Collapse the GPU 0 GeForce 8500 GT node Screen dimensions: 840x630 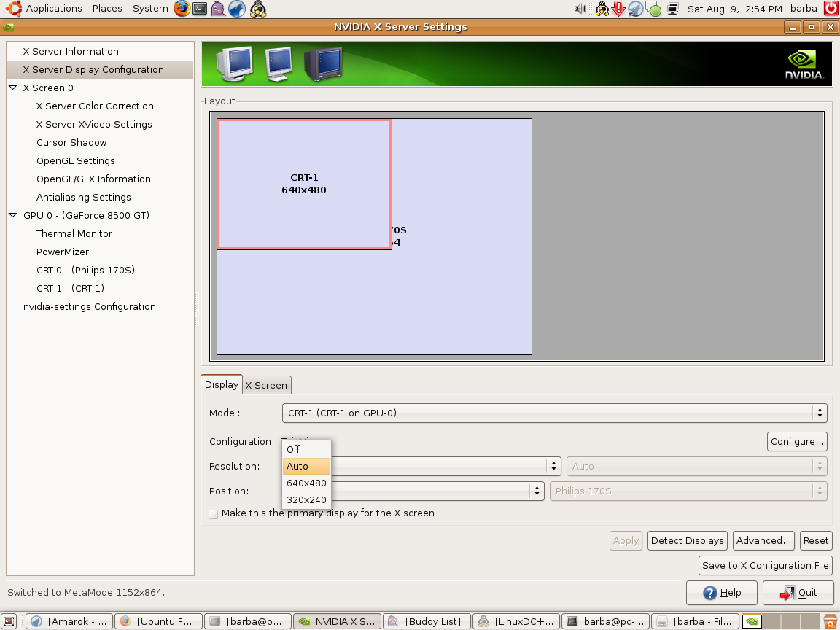[x=13, y=215]
